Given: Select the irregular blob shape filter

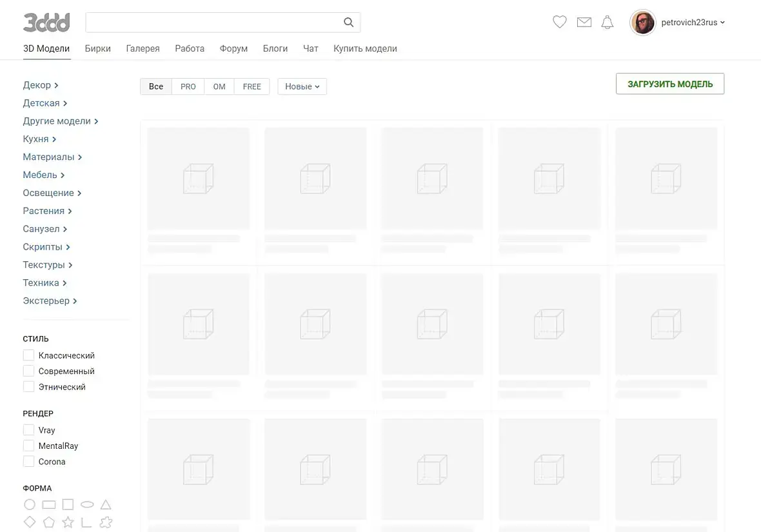Looking at the screenshot, I should [x=106, y=522].
